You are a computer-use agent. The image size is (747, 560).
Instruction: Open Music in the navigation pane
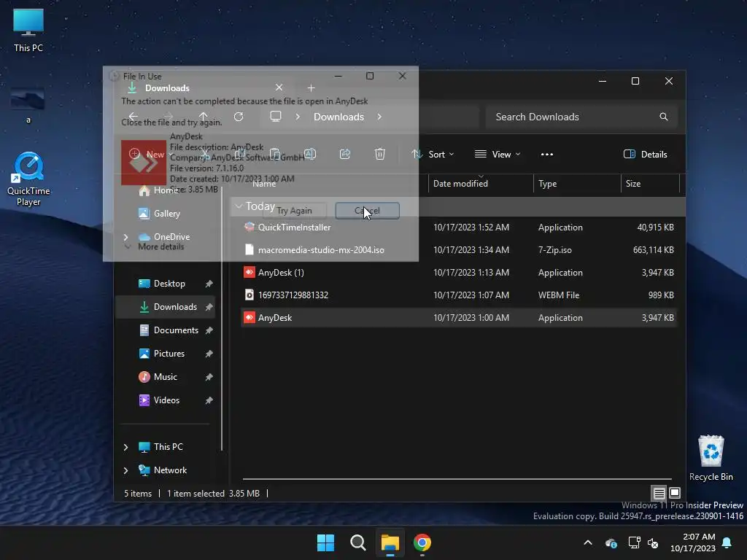coord(166,377)
